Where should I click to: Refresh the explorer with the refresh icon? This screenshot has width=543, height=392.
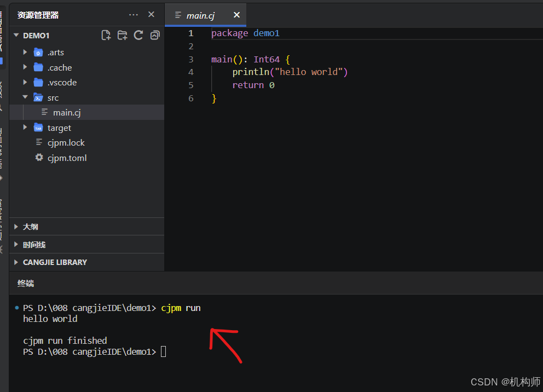[x=138, y=36]
